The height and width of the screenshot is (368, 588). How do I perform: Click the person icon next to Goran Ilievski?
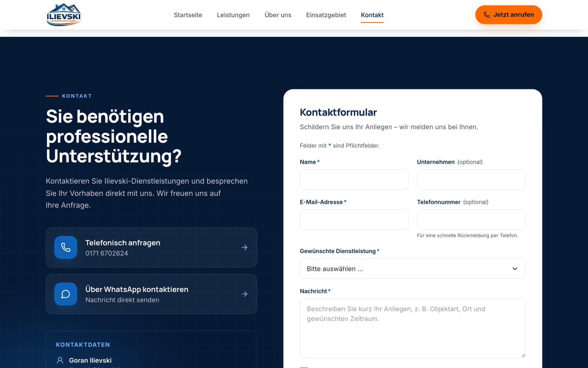pyautogui.click(x=60, y=360)
